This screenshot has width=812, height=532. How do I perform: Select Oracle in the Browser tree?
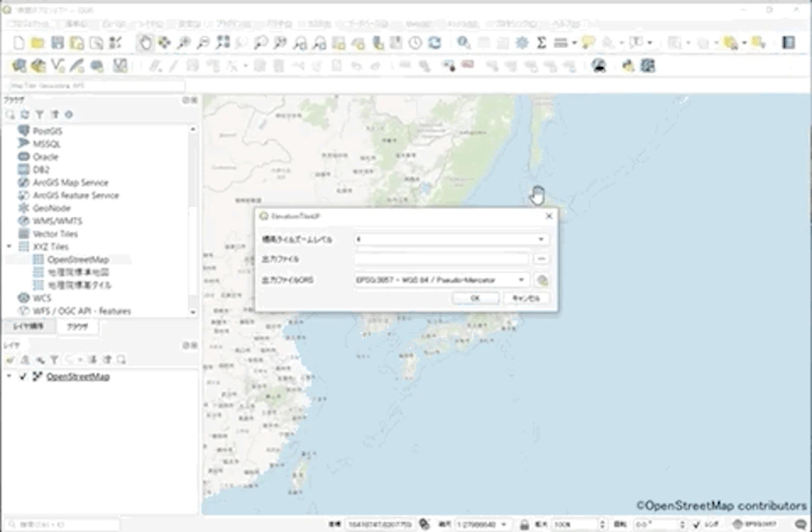tap(46, 157)
